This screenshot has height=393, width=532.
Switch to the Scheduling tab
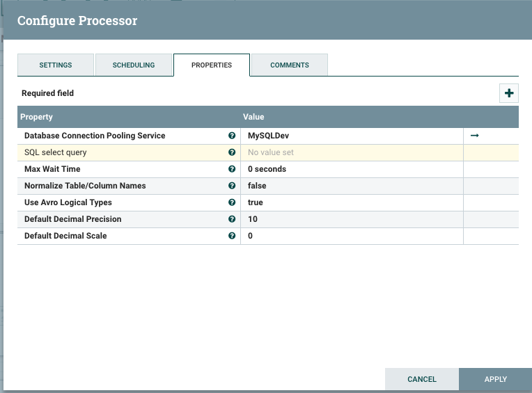tap(134, 65)
